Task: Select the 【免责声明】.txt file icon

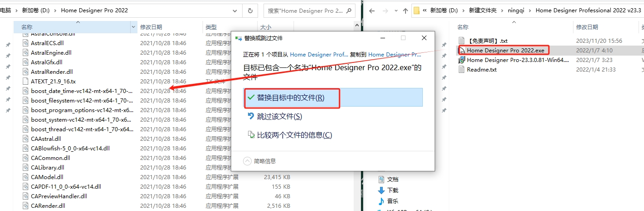Action: pyautogui.click(x=462, y=41)
